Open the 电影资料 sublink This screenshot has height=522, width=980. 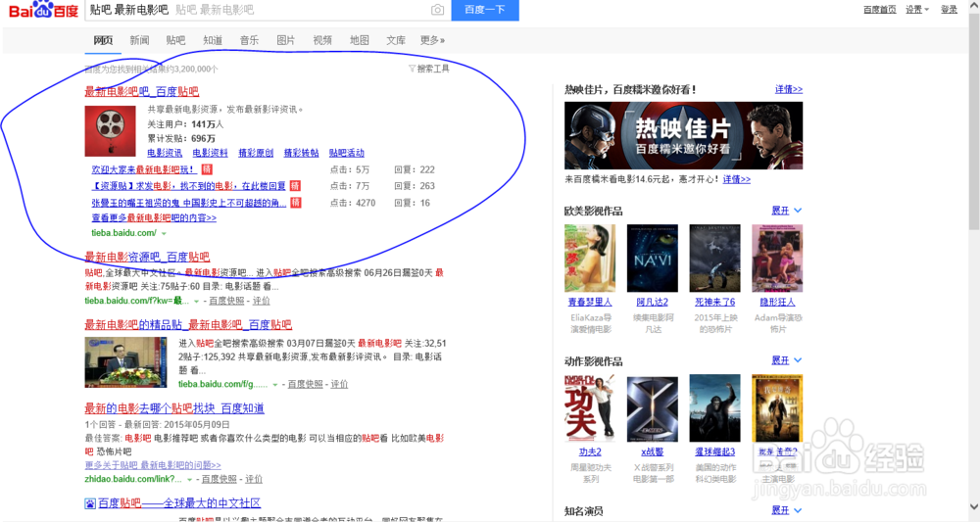[210, 153]
